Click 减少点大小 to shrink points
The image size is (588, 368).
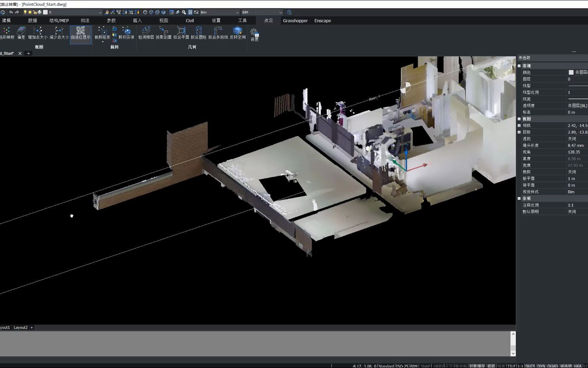[x=58, y=34]
